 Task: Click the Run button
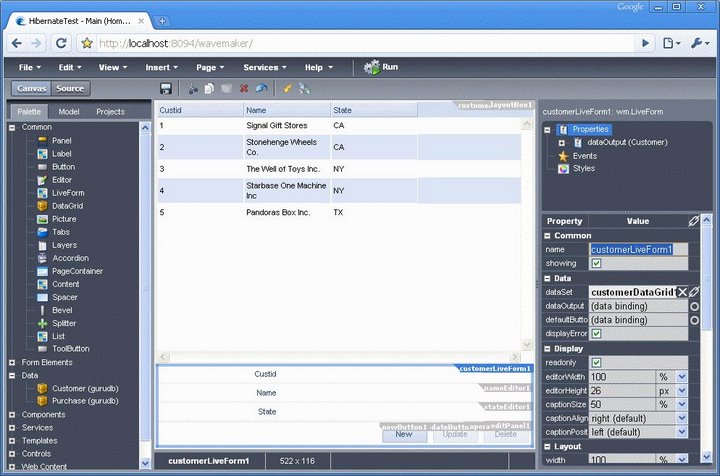[382, 67]
